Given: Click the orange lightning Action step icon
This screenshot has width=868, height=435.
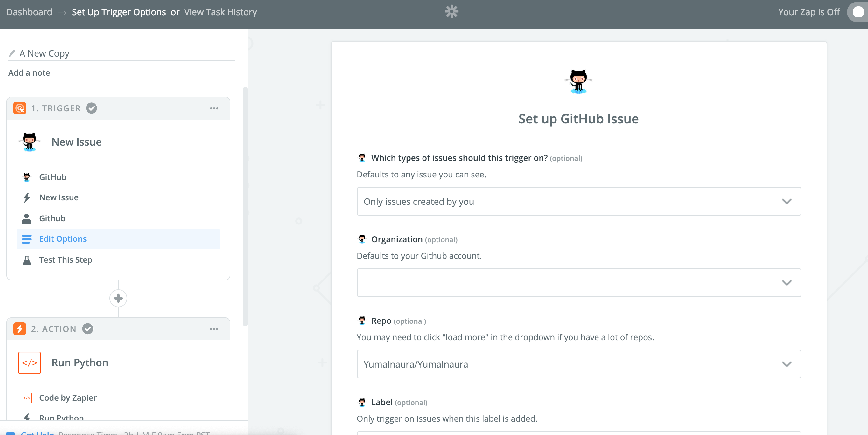Looking at the screenshot, I should 19,329.
